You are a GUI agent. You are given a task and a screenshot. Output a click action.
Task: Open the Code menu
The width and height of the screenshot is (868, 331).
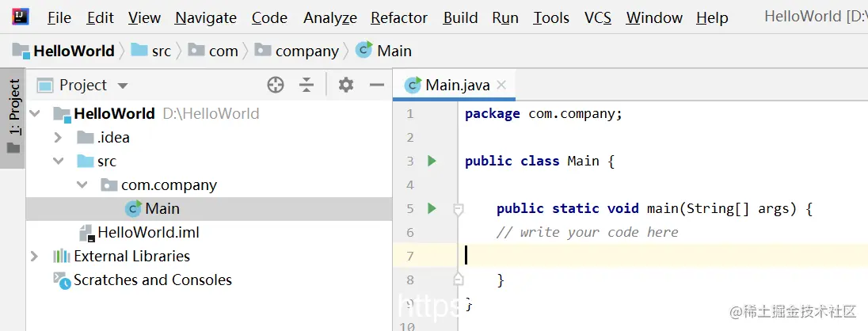[269, 17]
